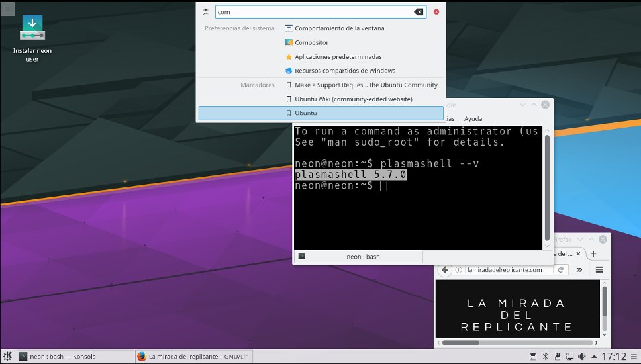The height and width of the screenshot is (364, 641).
Task: Click the Konsole vertical scrollbar
Action: click(x=547, y=187)
